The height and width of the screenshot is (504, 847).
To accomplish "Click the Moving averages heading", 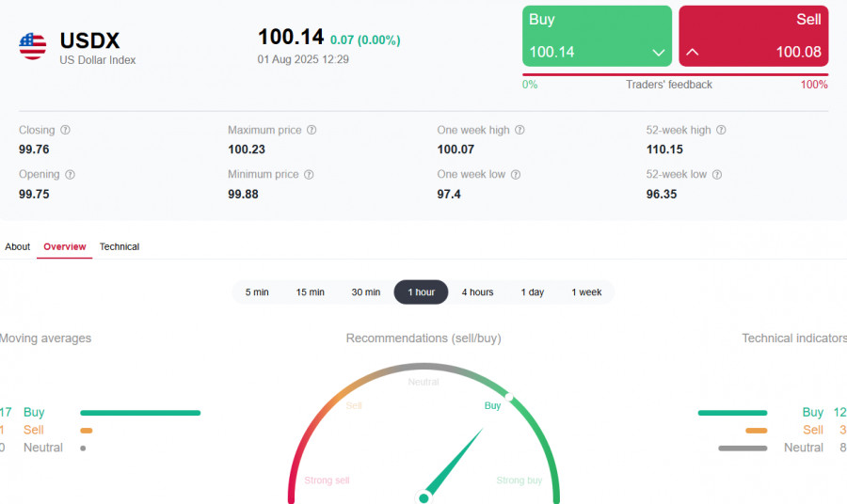I will pos(45,339).
